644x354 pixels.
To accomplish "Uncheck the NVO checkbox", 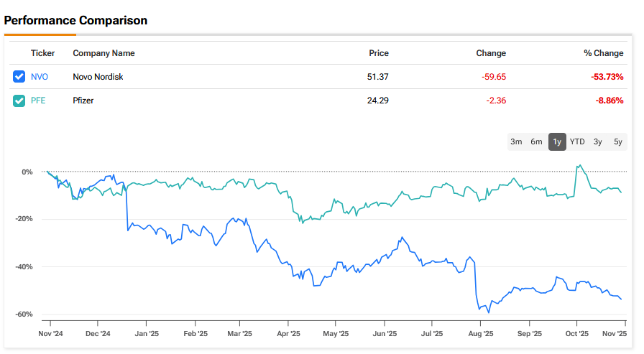I will [x=19, y=77].
